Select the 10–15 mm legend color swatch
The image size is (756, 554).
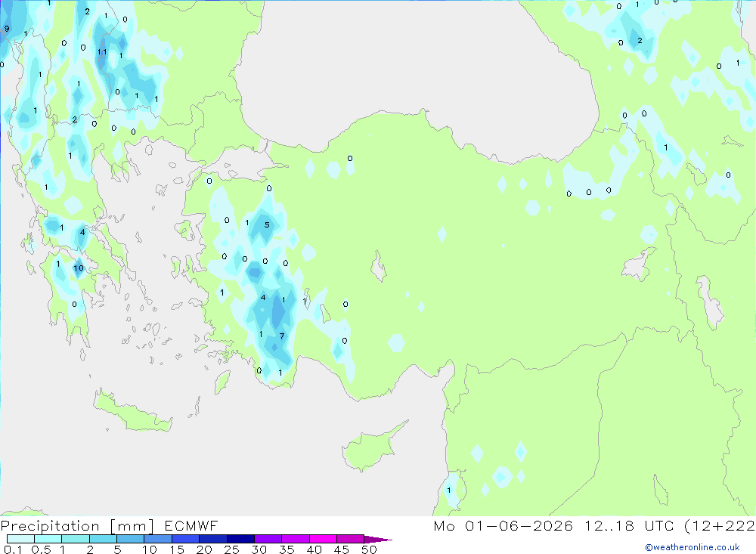point(158,539)
